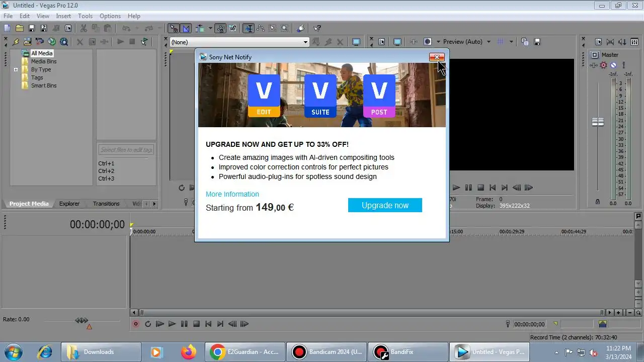Switch to the Transitions tab
Viewport: 644px width, 362px height.
click(x=106, y=204)
